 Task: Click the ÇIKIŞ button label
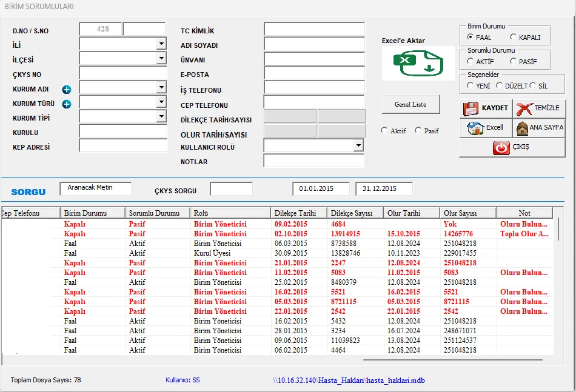[521, 147]
